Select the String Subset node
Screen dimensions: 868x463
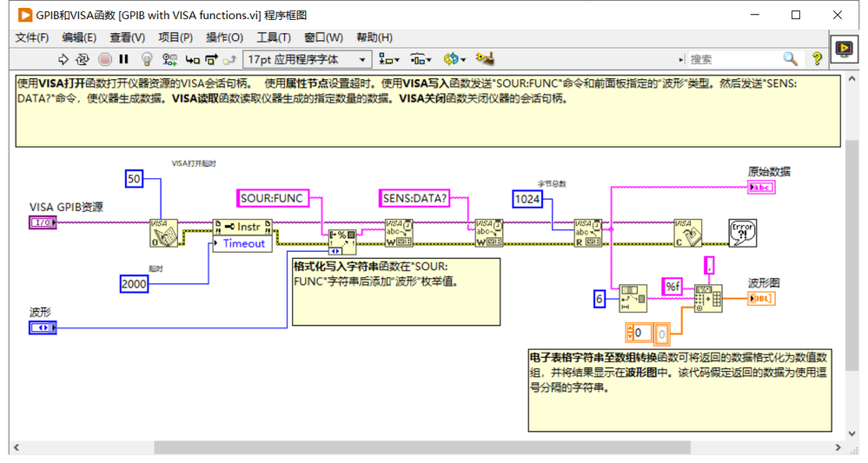633,299
